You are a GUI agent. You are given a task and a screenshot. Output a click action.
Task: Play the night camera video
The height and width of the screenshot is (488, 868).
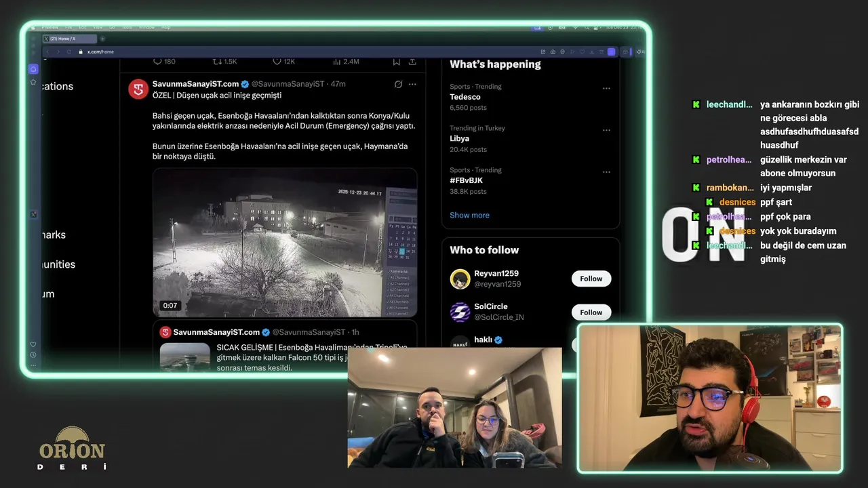pos(285,243)
